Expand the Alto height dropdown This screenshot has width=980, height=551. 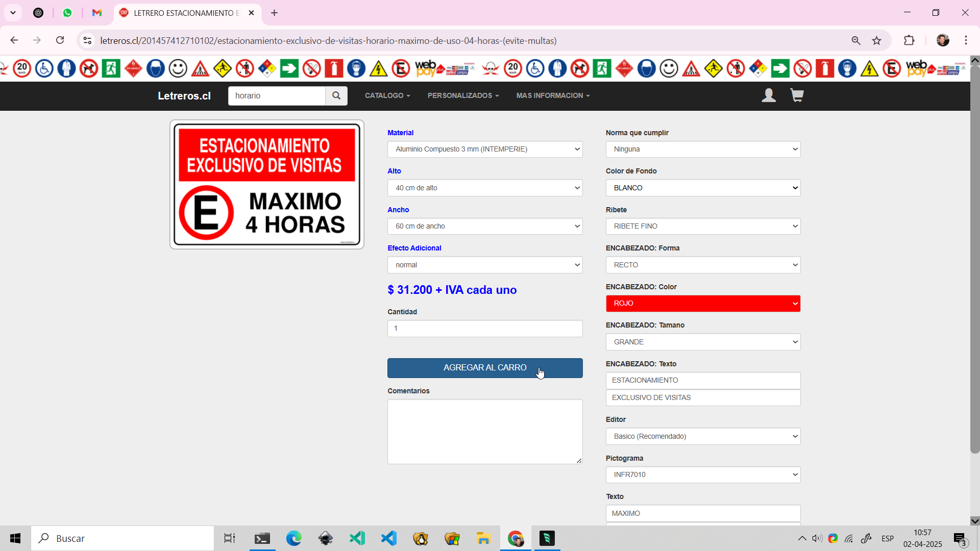[485, 188]
